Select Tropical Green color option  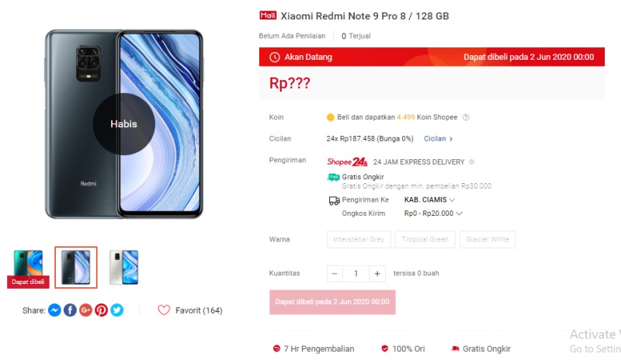425,239
